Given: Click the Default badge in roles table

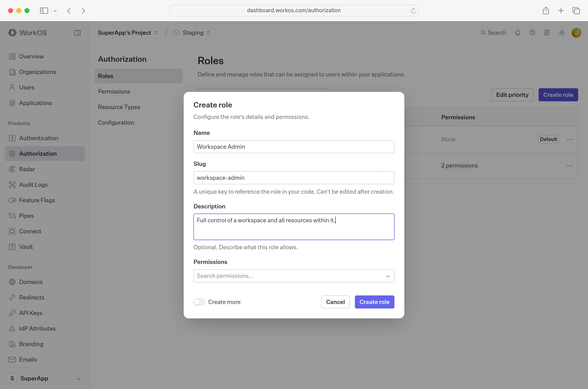Looking at the screenshot, I should tap(548, 139).
